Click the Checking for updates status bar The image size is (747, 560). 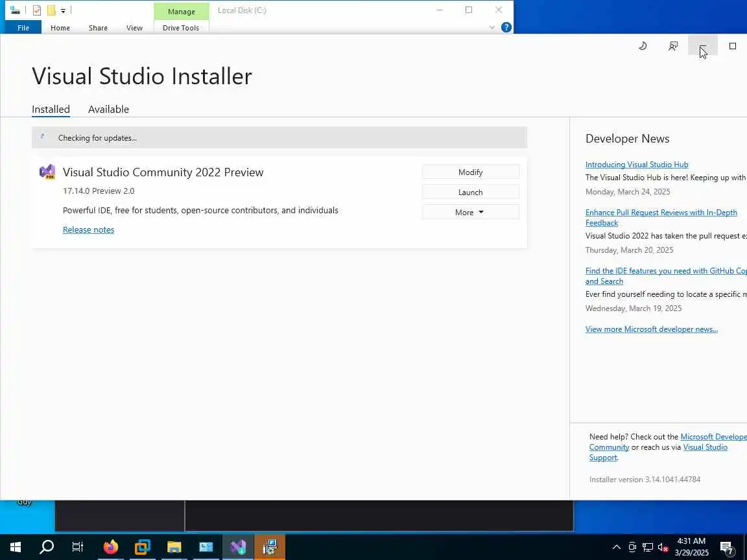(279, 137)
